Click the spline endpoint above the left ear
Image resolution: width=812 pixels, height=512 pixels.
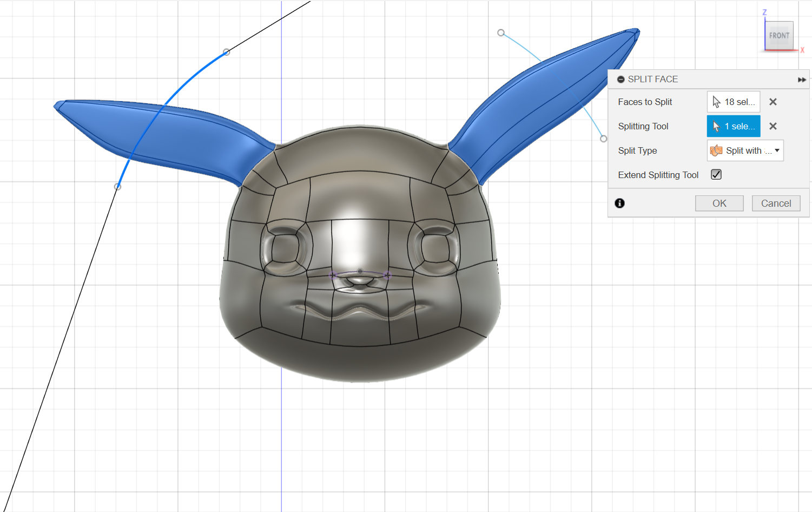227,52
